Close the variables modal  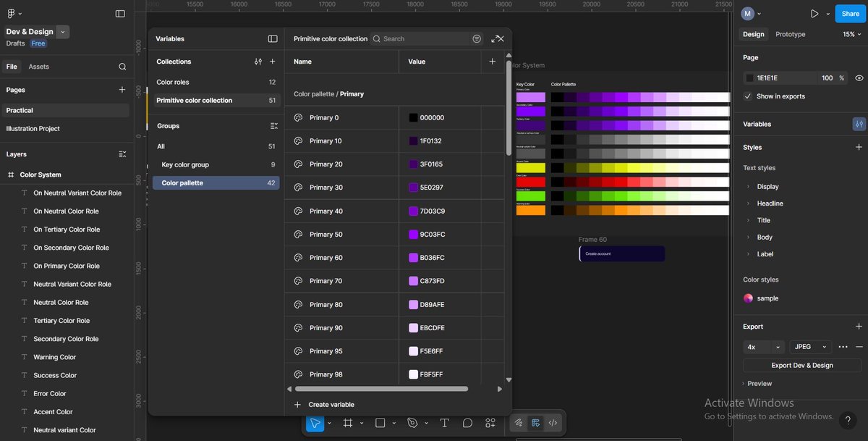(x=501, y=39)
